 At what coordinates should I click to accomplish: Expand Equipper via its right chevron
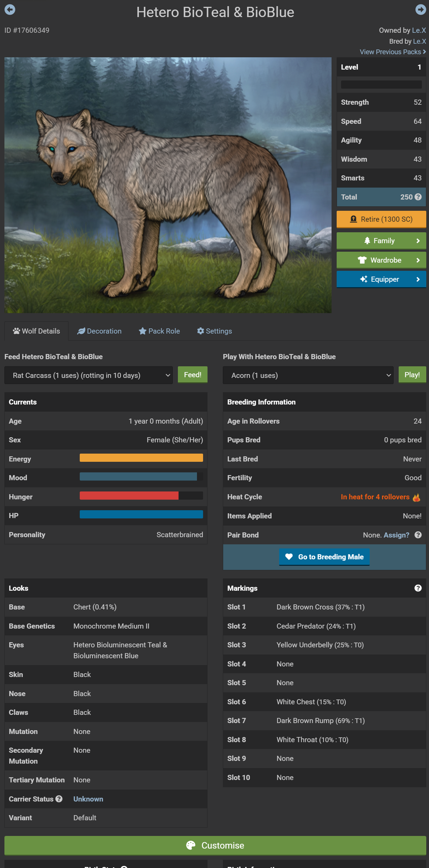pyautogui.click(x=418, y=279)
